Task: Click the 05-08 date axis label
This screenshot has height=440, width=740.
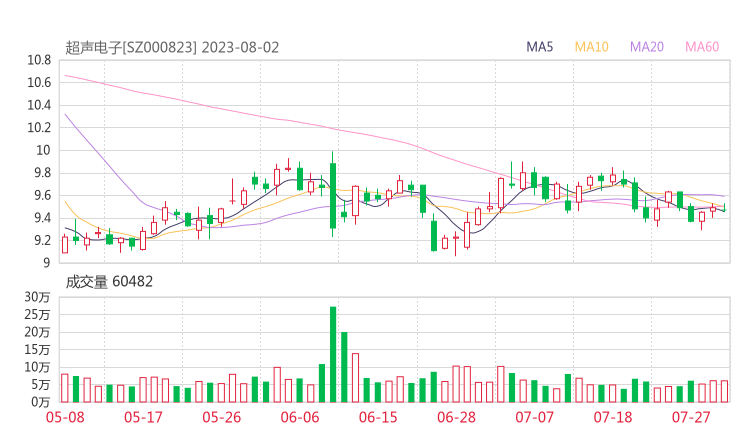Action: point(65,417)
